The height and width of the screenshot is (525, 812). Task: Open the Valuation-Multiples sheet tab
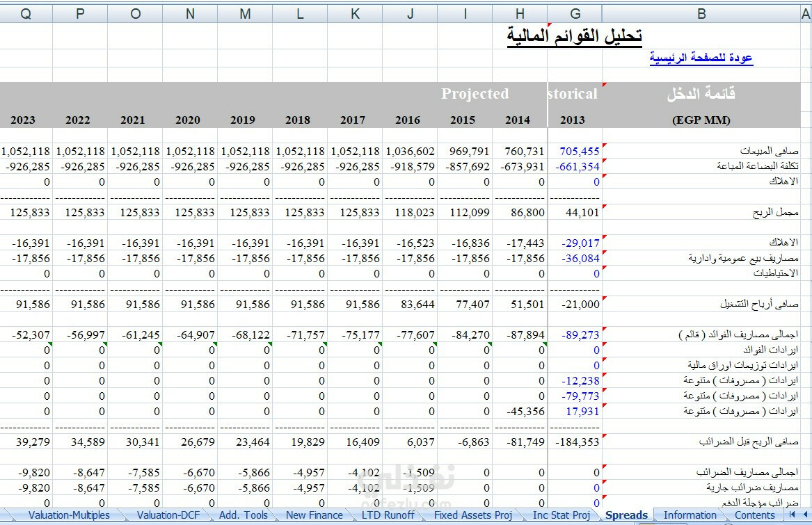point(69,515)
